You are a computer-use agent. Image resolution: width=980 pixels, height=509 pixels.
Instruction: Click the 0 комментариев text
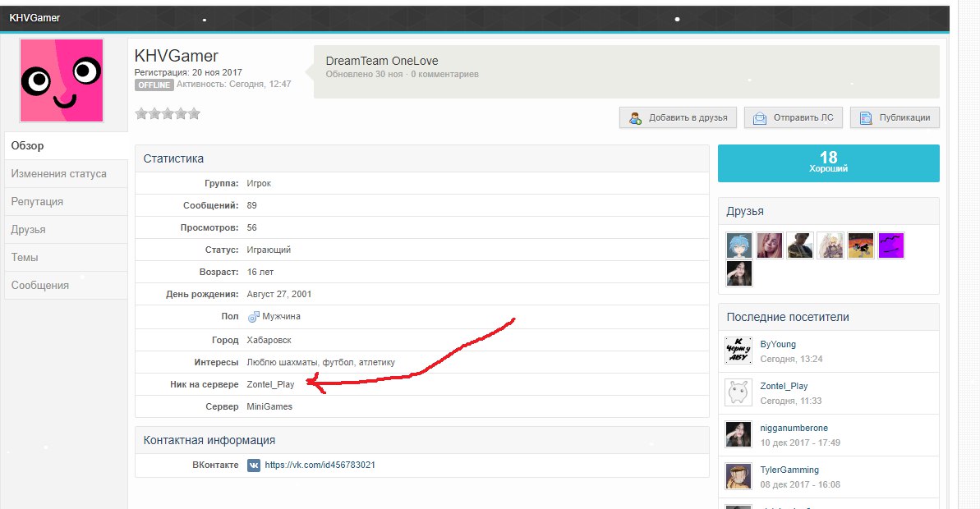coord(445,75)
